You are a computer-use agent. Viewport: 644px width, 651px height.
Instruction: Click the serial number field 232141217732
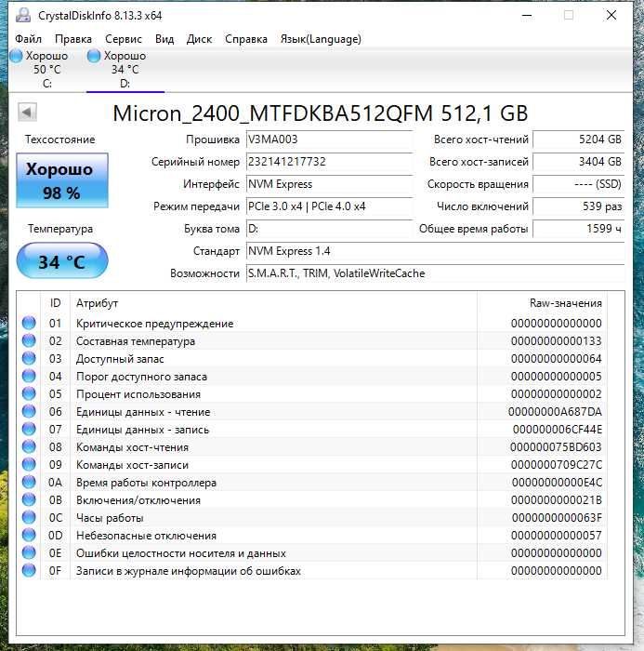tap(330, 162)
